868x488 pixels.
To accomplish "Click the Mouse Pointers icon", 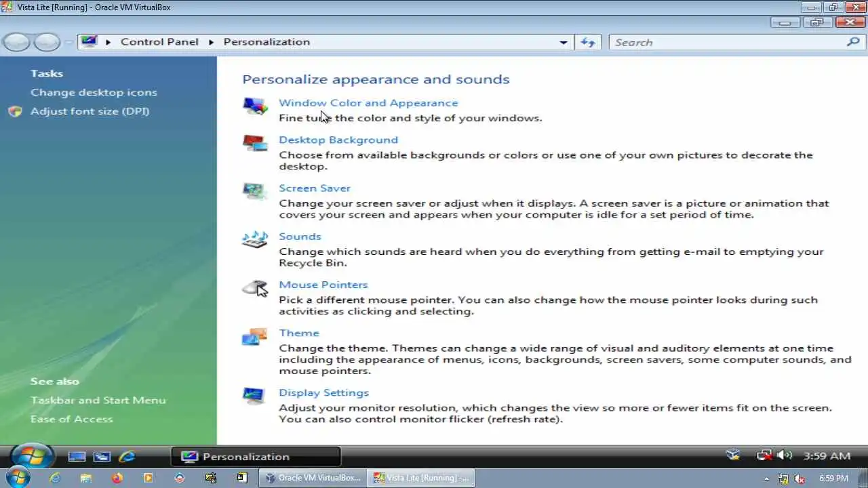I will coord(255,288).
